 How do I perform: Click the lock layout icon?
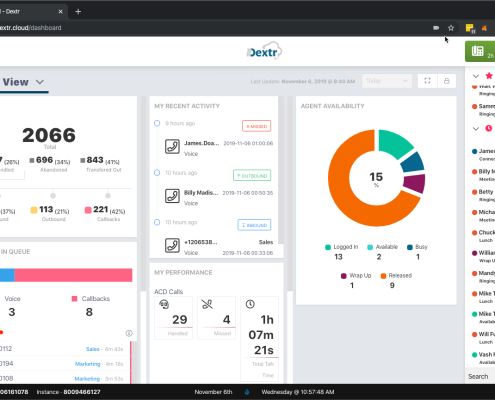point(447,81)
